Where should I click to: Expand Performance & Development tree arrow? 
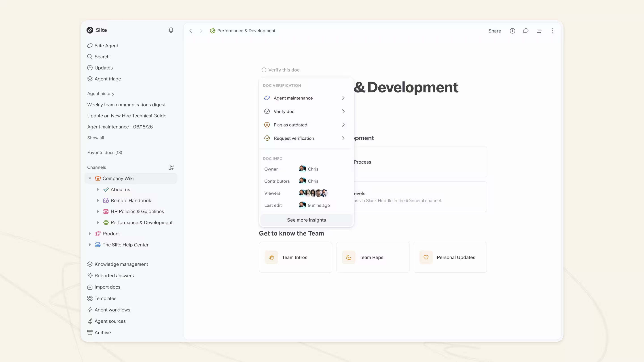tap(98, 222)
